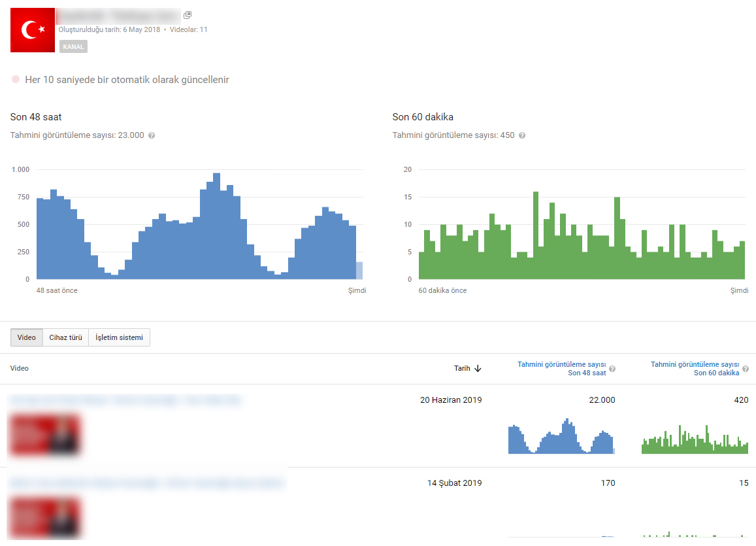This screenshot has height=546, width=756.
Task: Click the Tarih sort arrow
Action: point(478,369)
